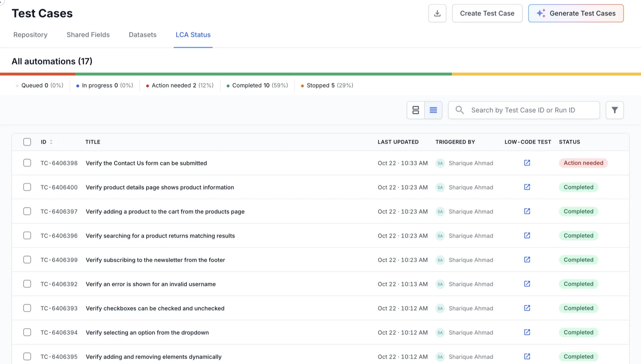
Task: Click the ID column sort arrows
Action: [x=51, y=142]
